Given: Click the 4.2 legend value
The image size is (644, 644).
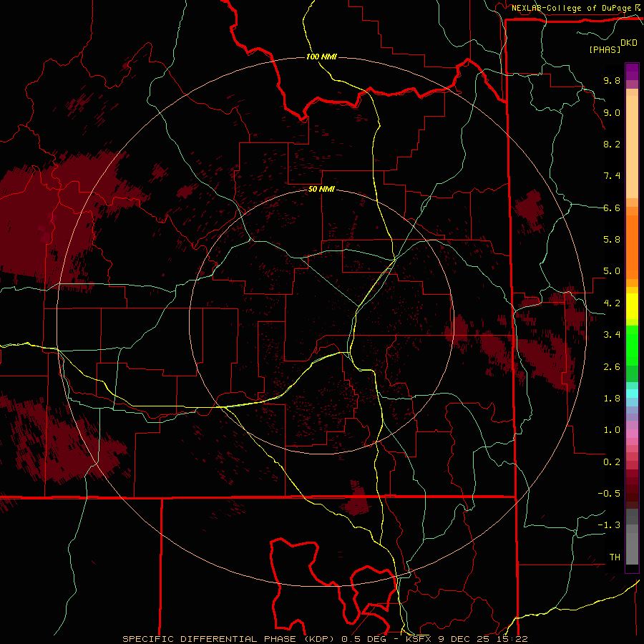Looking at the screenshot, I should (x=612, y=303).
